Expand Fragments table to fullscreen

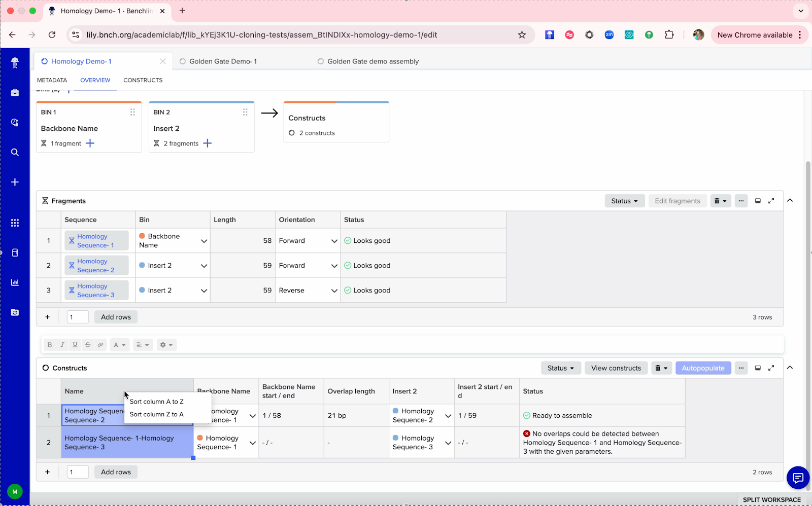point(771,201)
